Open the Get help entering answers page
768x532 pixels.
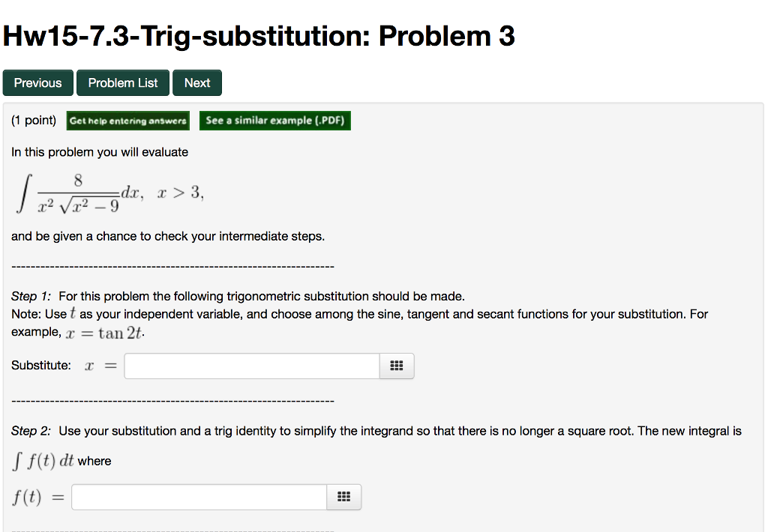tap(127, 120)
